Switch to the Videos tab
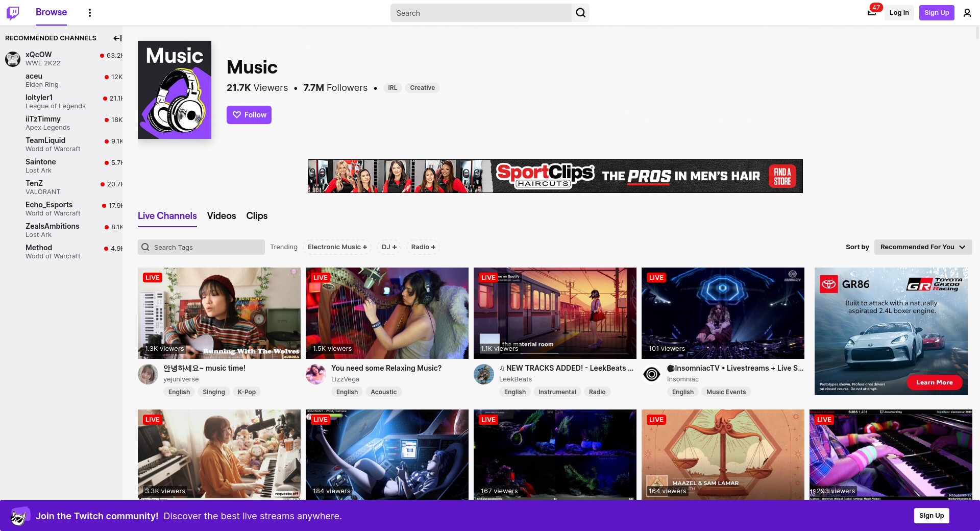 222,216
